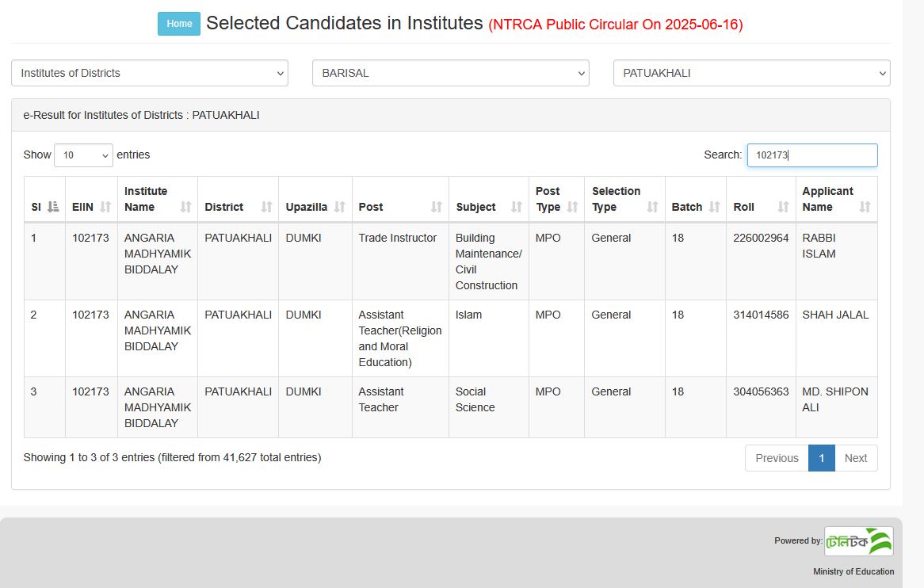
Task: Sort by Sl column icon
Action: pos(54,207)
